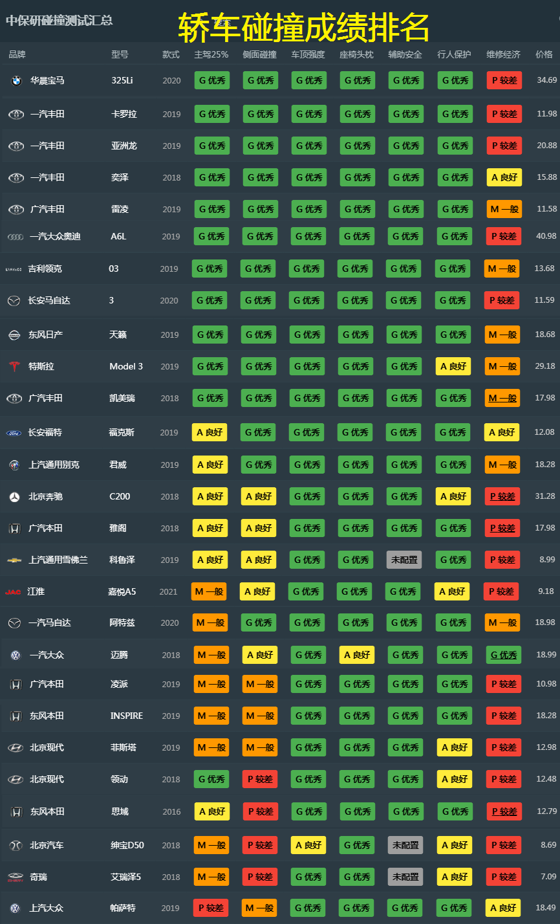Select the 侧面碰撞 column header

pos(259,55)
